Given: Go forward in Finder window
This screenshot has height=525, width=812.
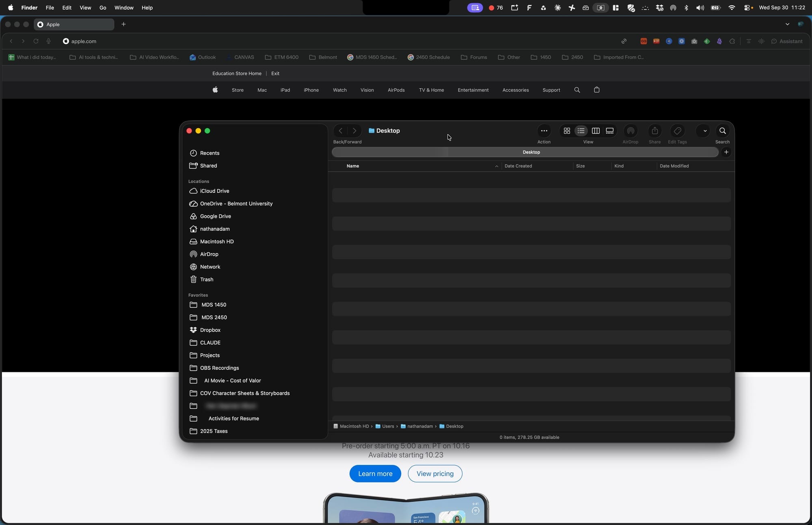Looking at the screenshot, I should [x=354, y=131].
